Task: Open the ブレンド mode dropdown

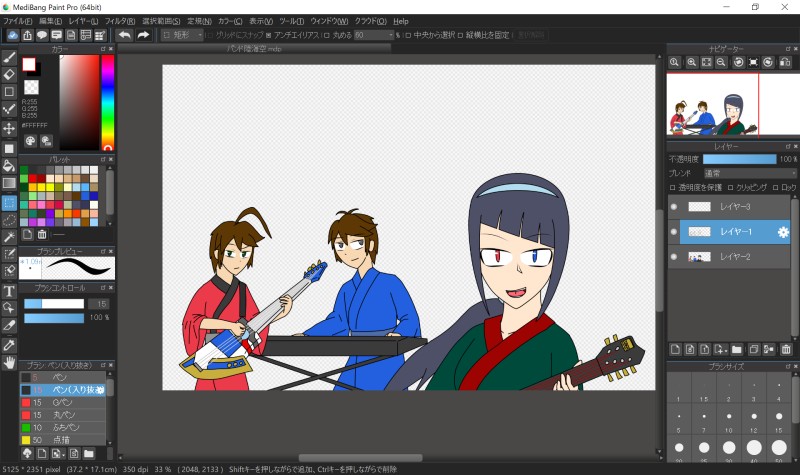Action: pyautogui.click(x=749, y=173)
